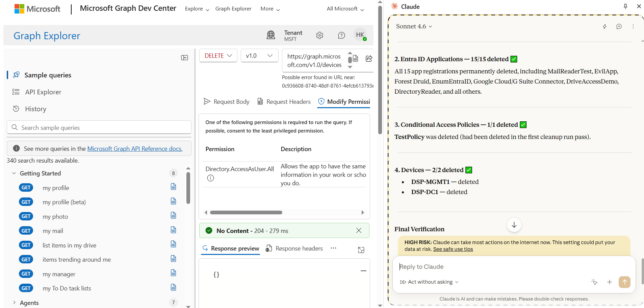This screenshot has height=308, width=644.
Task: Open docs icon for list items in my drive
Action: (x=174, y=244)
